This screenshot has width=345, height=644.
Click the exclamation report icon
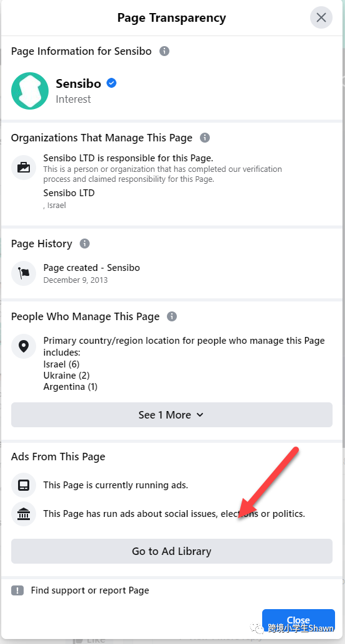[17, 590]
